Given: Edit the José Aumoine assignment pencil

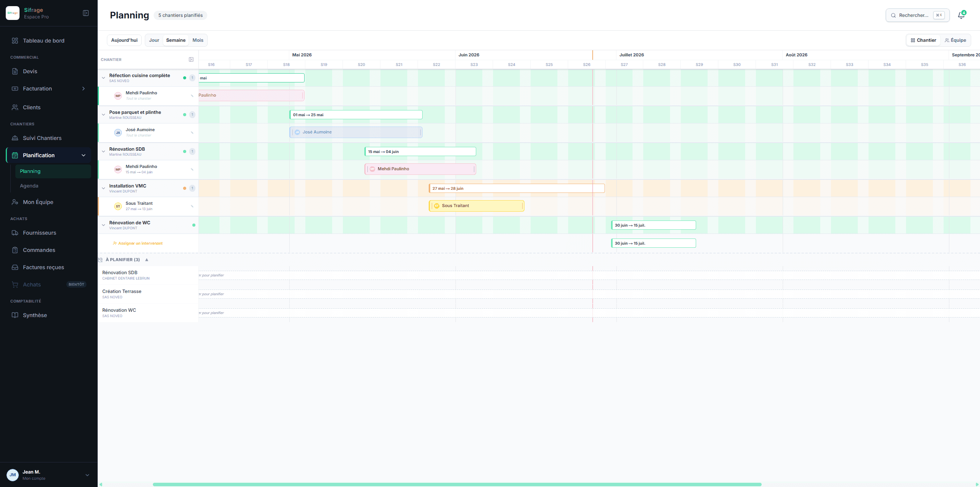Looking at the screenshot, I should click(192, 133).
